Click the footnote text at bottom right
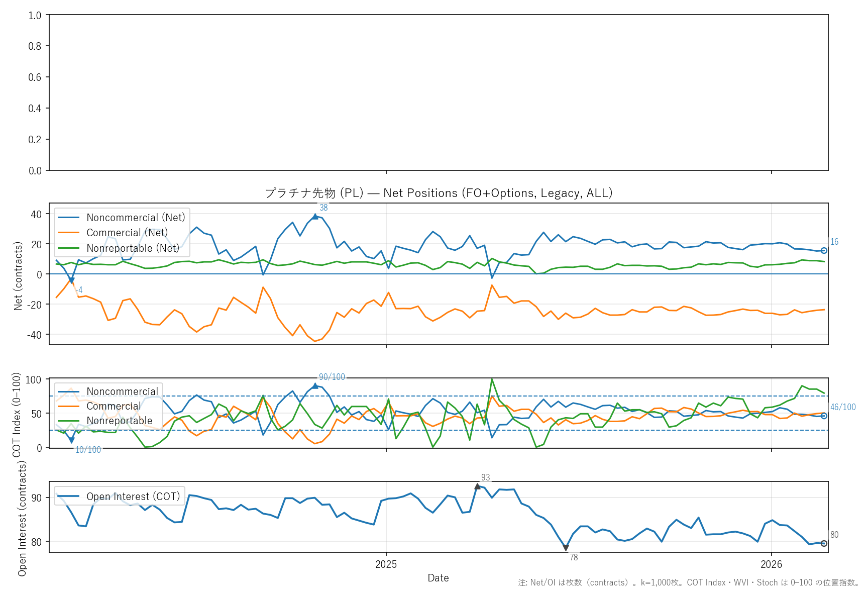868x593 pixels. pos(689,583)
